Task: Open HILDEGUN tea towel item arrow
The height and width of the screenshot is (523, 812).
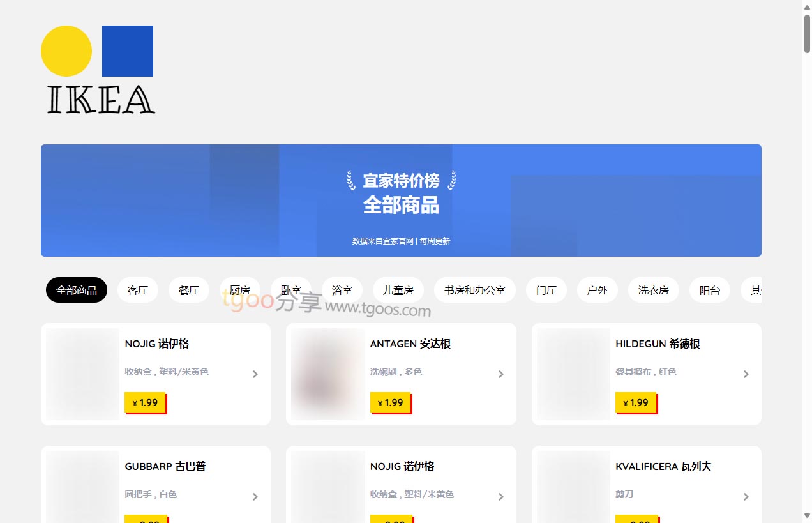Action: [746, 374]
